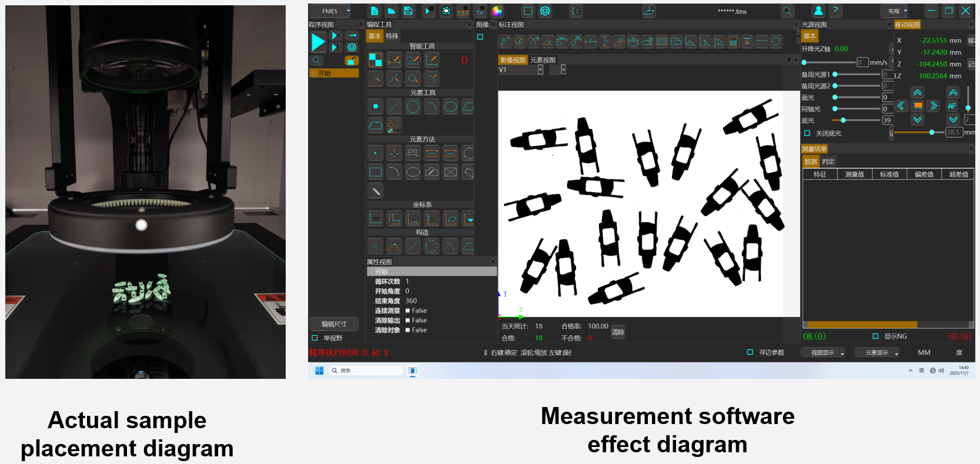Click the AF autofocus button
Screen dimensions: 980x464
pos(952,106)
